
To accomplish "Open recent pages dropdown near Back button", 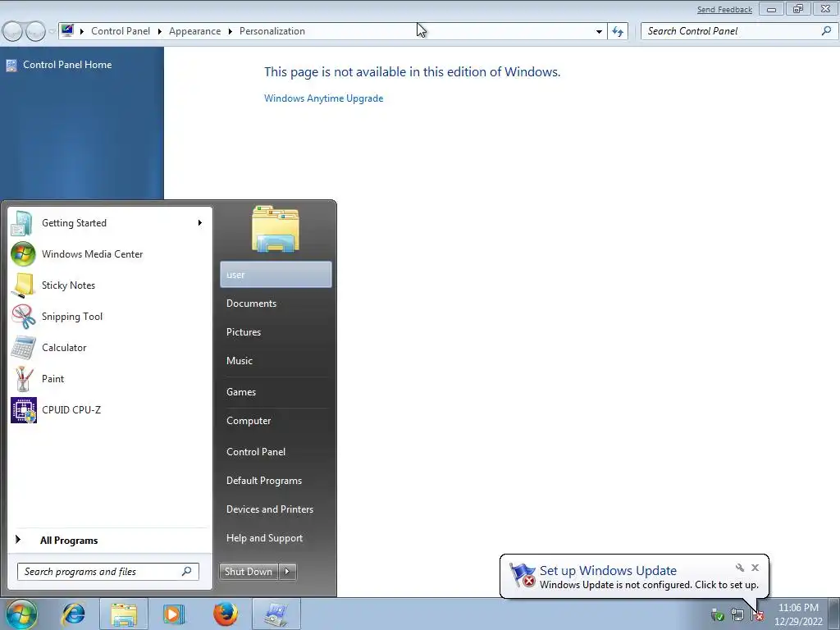I will 52,32.
